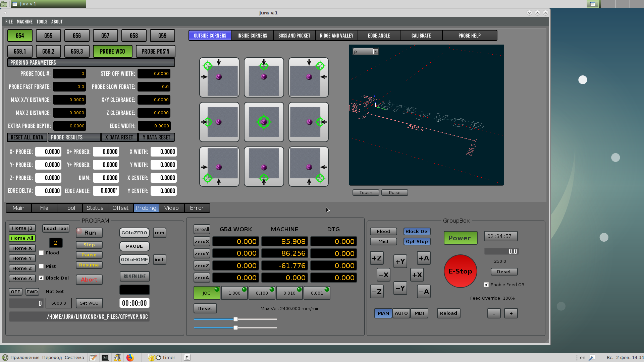Click RESET ALL DATA button
Screen dimensions: 644x362
point(27,137)
